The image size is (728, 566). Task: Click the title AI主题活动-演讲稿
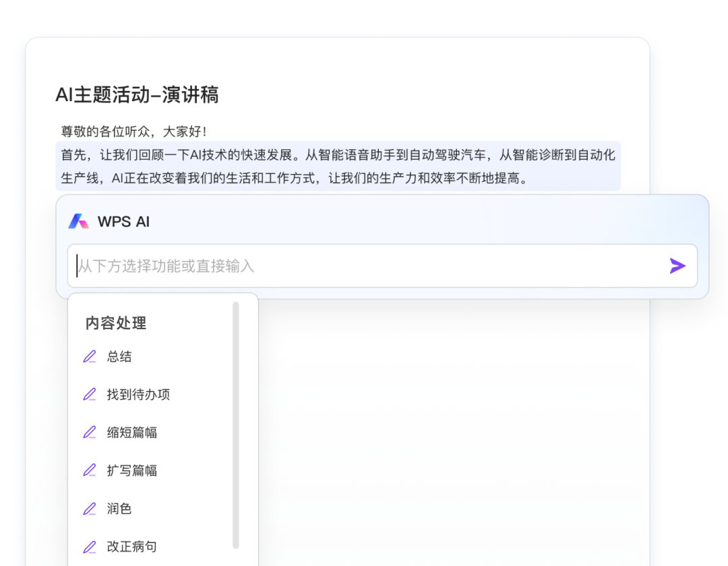pos(137,95)
